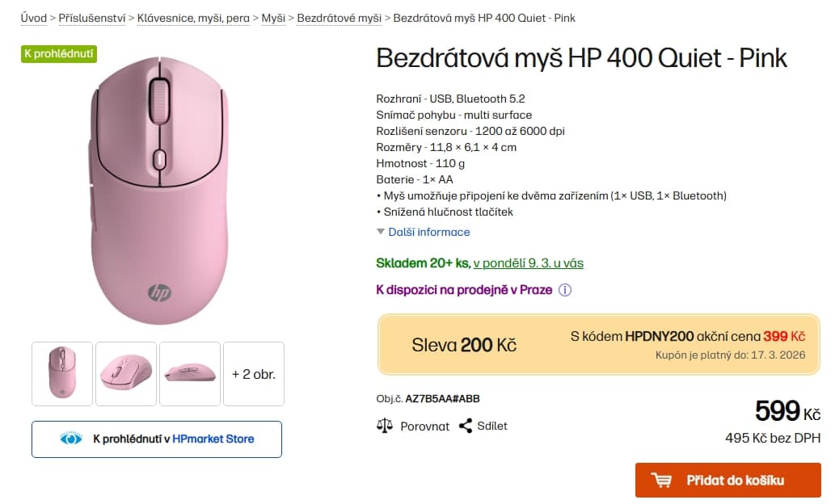The height and width of the screenshot is (504, 835).
Task: Click K dispozici na prodejně v Praze
Action: (x=463, y=289)
